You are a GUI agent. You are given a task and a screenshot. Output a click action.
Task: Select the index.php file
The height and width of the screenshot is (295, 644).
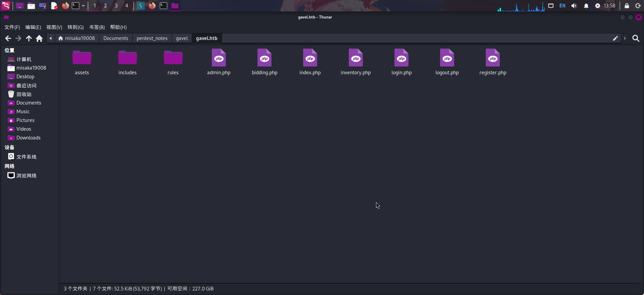point(310,62)
